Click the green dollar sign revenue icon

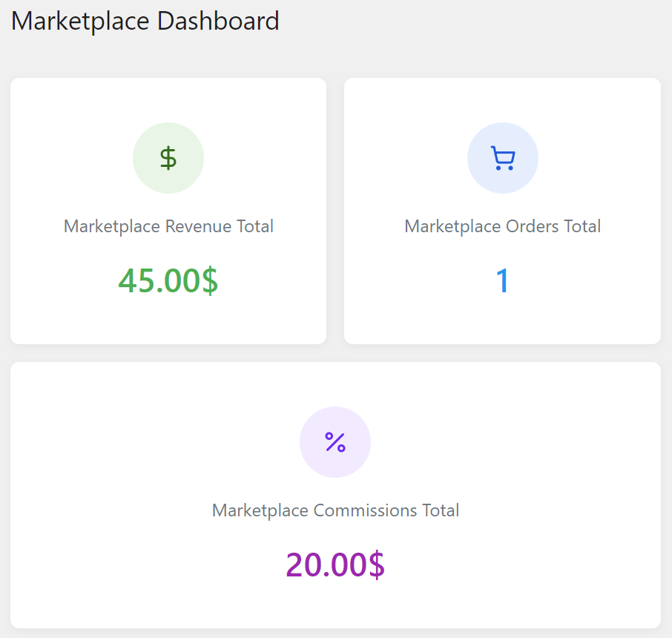(x=168, y=158)
